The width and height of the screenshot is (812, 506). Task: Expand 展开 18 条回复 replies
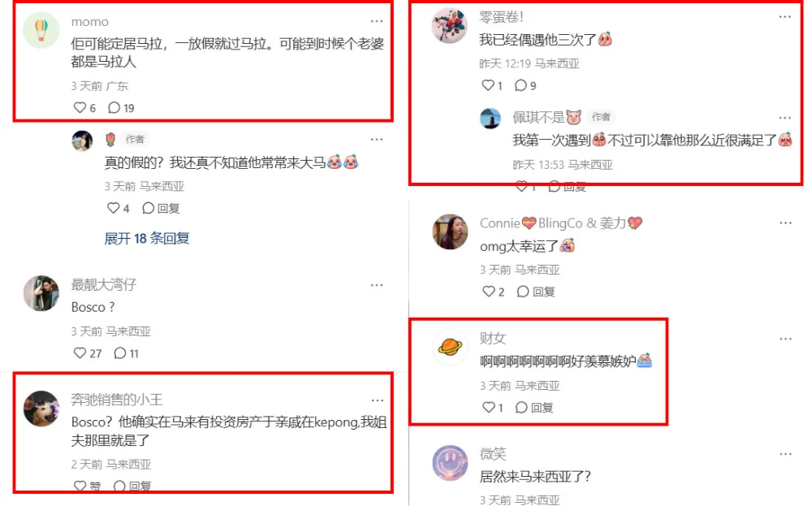tap(146, 238)
